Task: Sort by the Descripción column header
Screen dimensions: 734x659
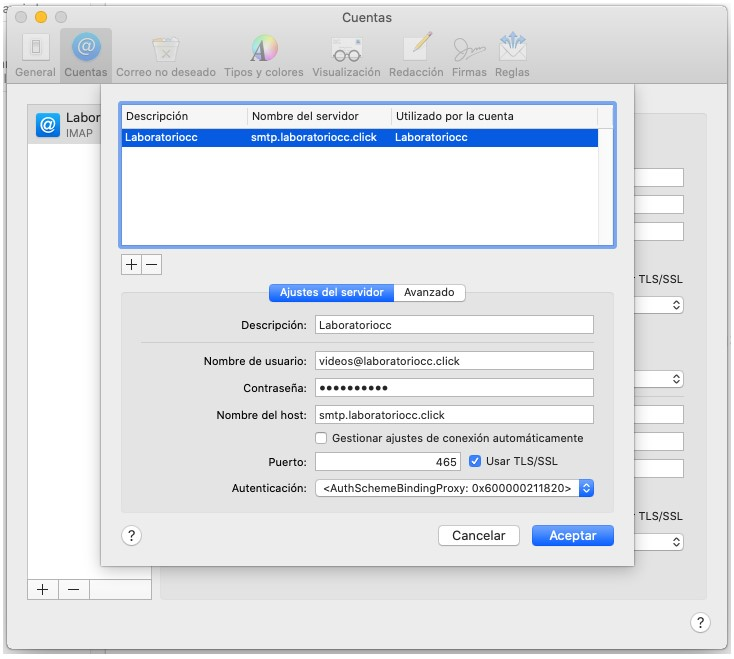Action: pos(184,116)
